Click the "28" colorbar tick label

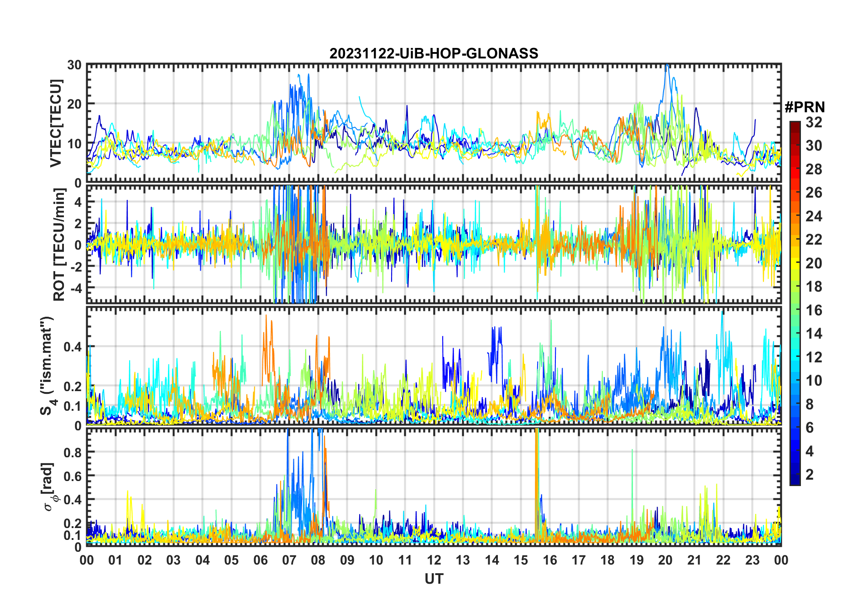[814, 169]
